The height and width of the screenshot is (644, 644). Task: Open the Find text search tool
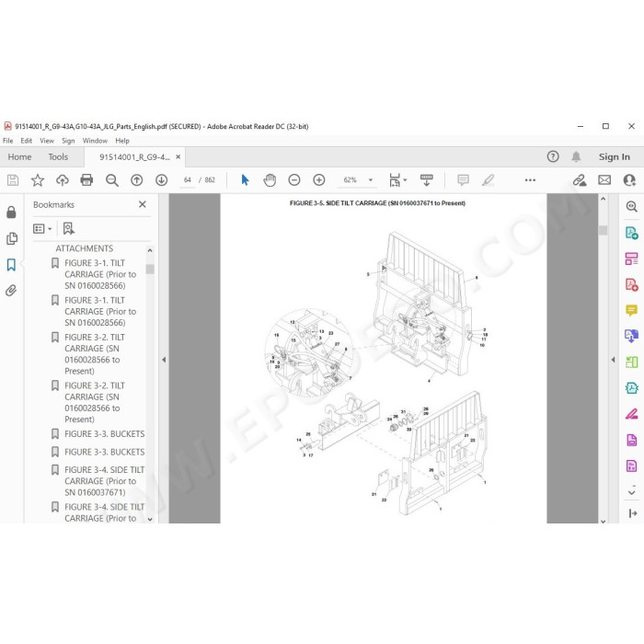[111, 180]
